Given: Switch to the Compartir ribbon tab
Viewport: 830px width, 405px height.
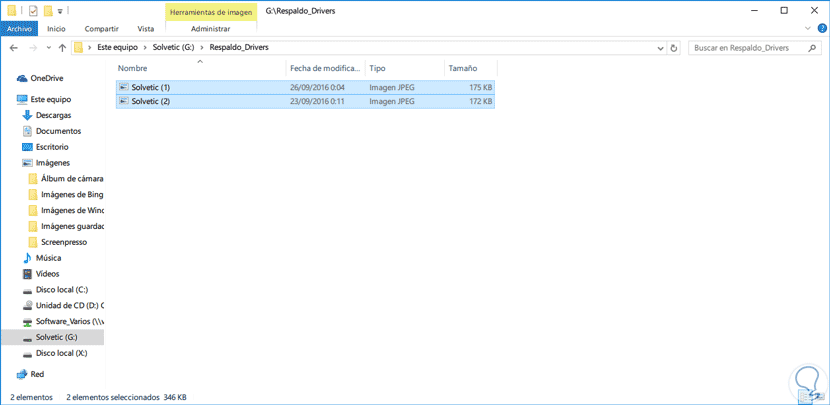Looking at the screenshot, I should tap(102, 29).
